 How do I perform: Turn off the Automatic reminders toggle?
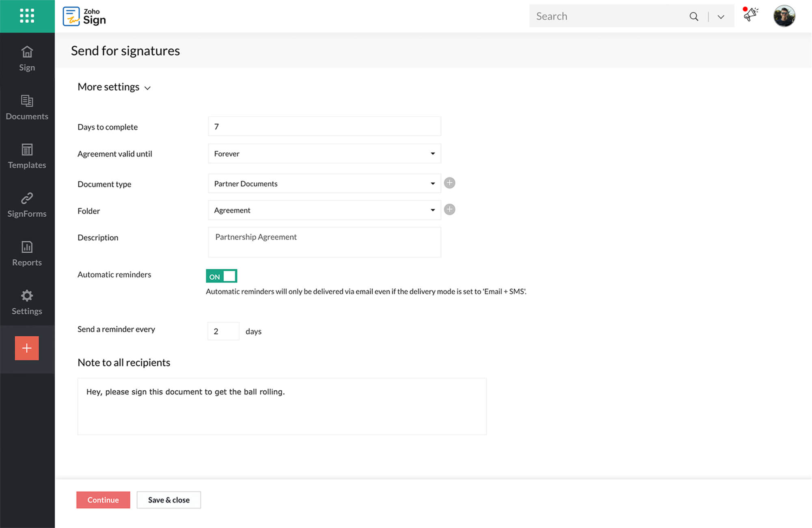click(x=221, y=276)
